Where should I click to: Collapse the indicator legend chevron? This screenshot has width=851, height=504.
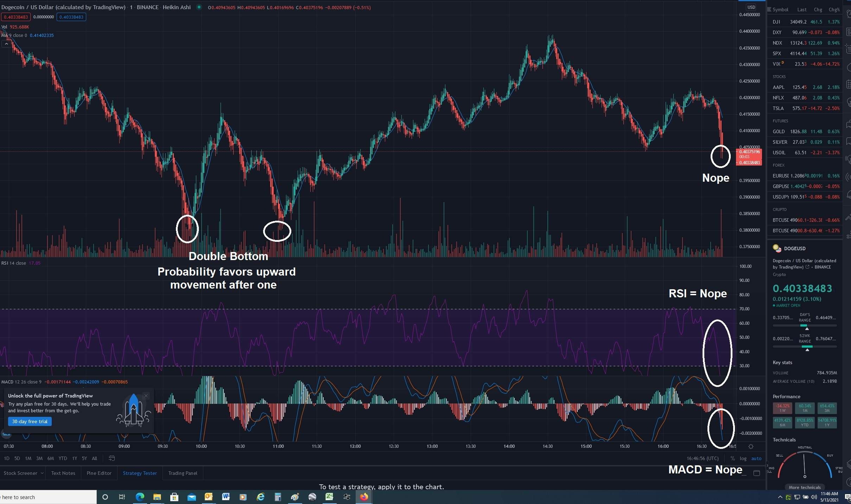[6, 44]
